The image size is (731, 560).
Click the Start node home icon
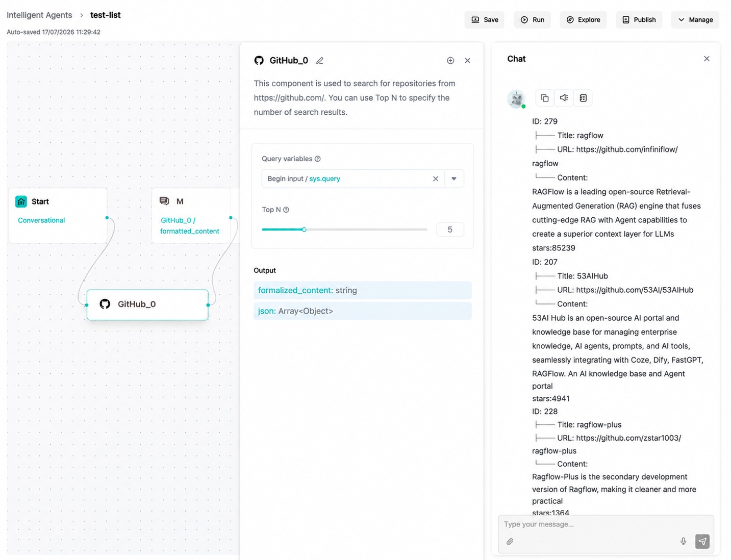click(x=21, y=201)
